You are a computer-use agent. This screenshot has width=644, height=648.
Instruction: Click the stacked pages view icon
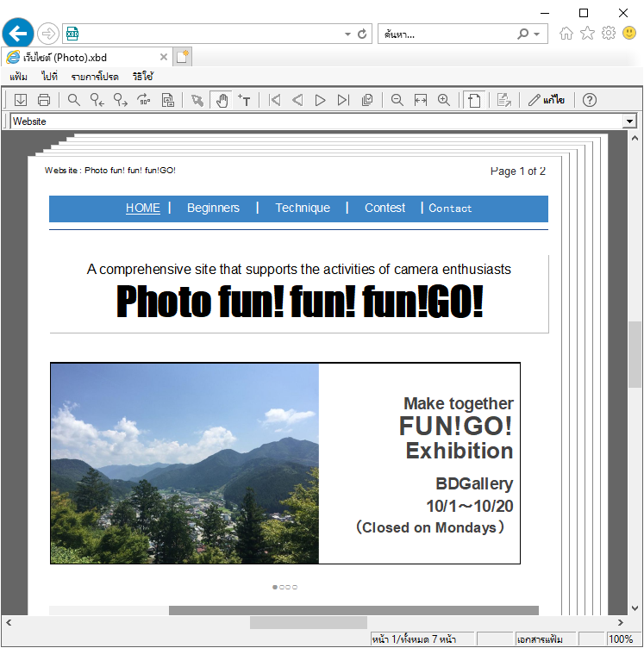[367, 100]
